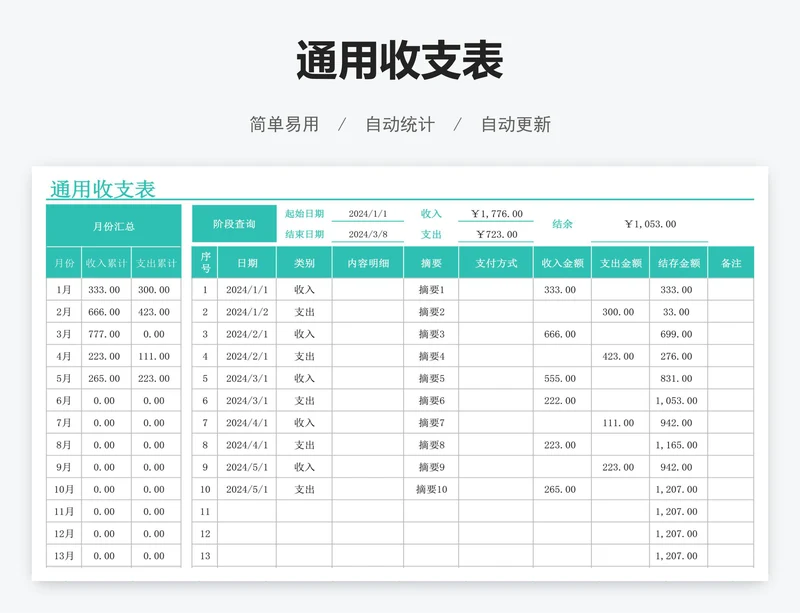This screenshot has width=800, height=613.
Task: Select the 收入 total ¥1,776.00
Action: click(x=496, y=214)
